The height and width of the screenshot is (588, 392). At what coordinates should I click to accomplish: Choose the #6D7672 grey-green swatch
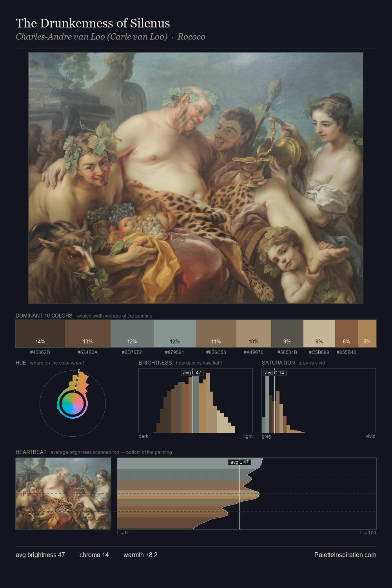coord(132,334)
